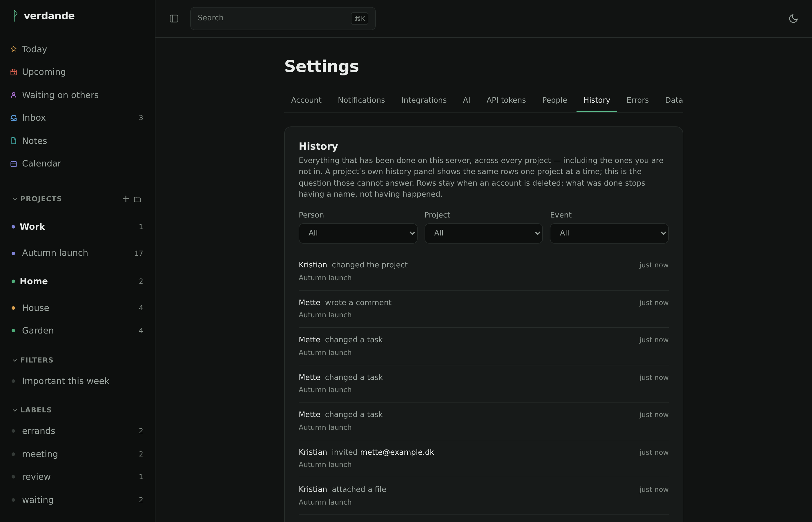This screenshot has width=812, height=522.
Task: Click the Waiting on others person icon
Action: [14, 95]
